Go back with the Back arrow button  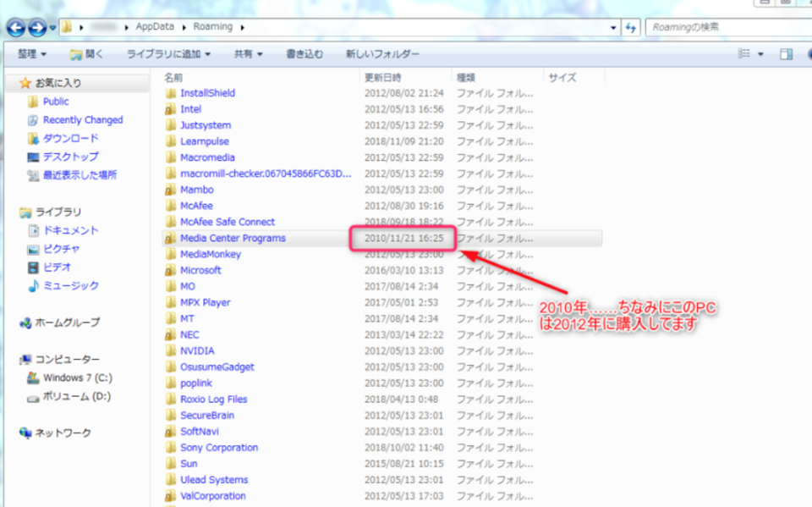coord(15,27)
